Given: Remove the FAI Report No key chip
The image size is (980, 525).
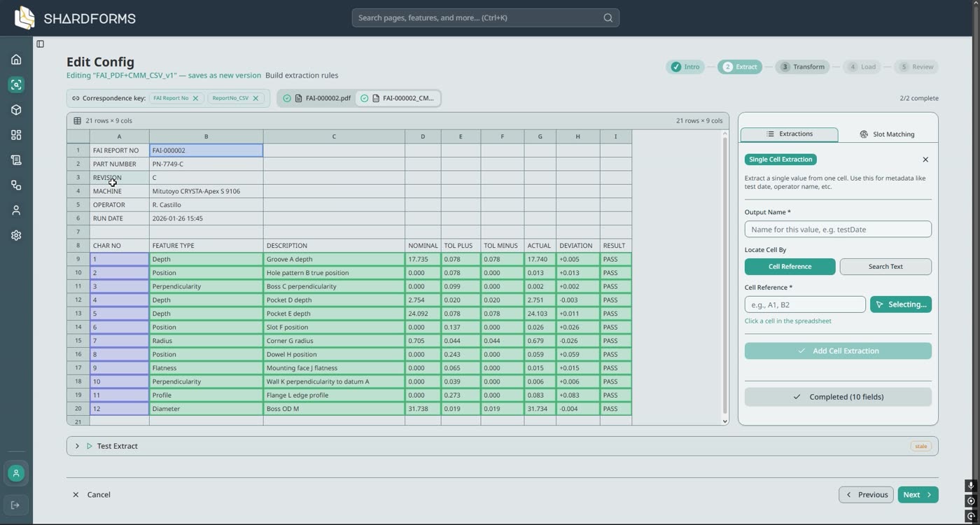Looking at the screenshot, I should [x=195, y=98].
